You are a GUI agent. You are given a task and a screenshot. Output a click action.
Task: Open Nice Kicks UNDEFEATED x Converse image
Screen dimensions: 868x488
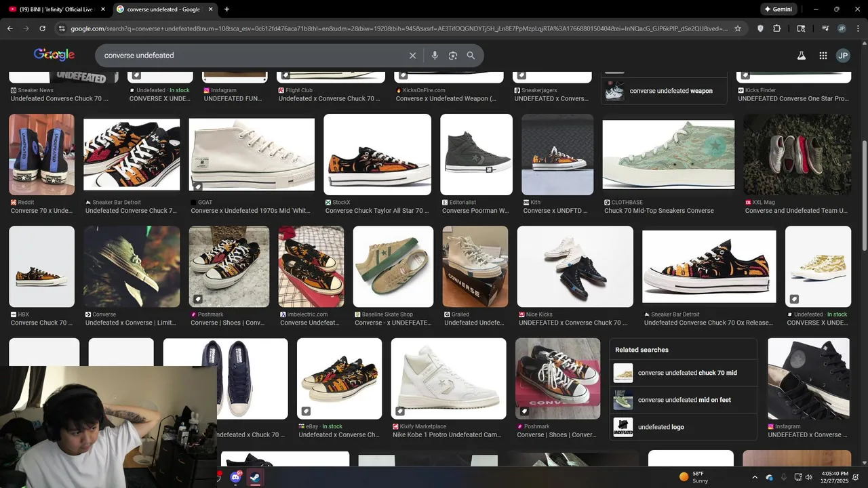click(575, 266)
